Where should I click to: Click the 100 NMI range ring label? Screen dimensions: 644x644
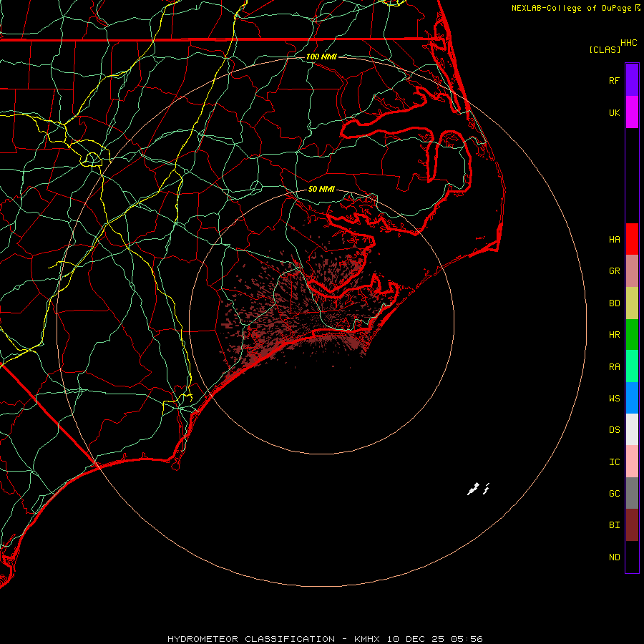321,57
